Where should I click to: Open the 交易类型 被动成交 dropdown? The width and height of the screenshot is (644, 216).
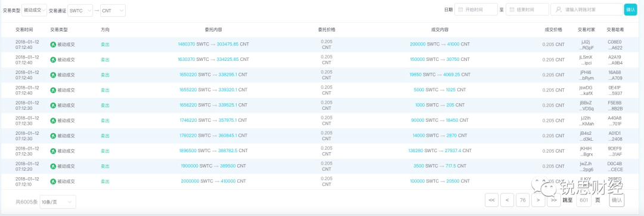tap(34, 10)
